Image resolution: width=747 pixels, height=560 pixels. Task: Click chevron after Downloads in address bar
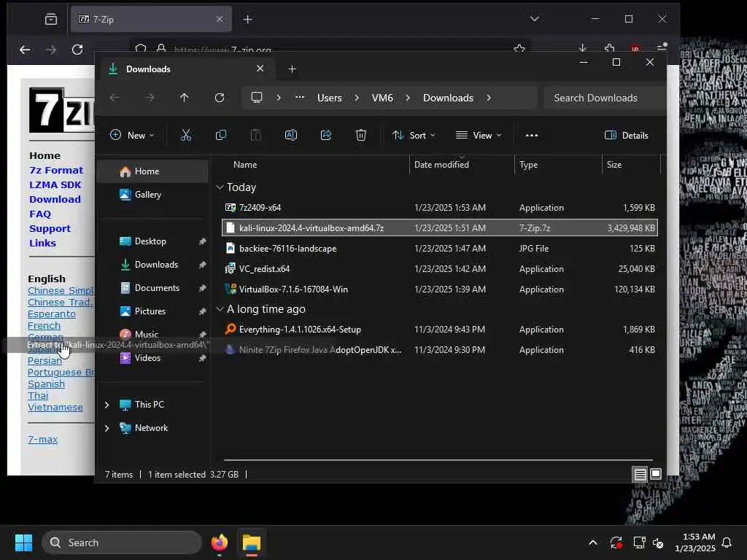coord(488,98)
